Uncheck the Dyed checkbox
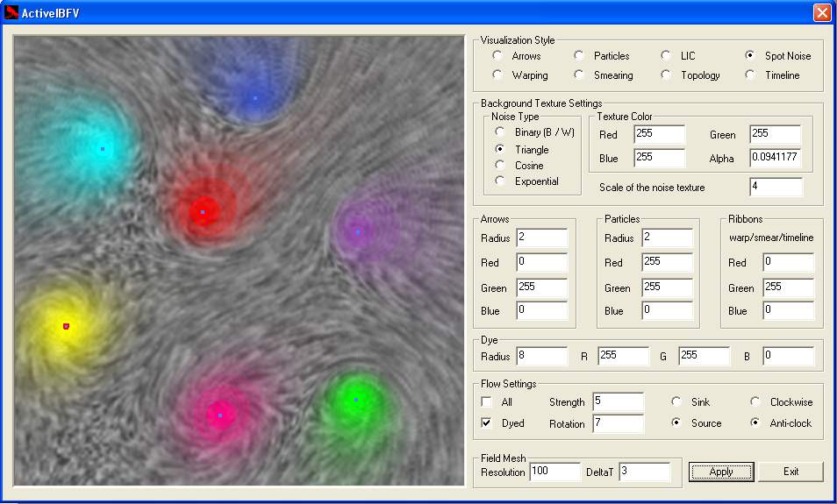 point(487,423)
